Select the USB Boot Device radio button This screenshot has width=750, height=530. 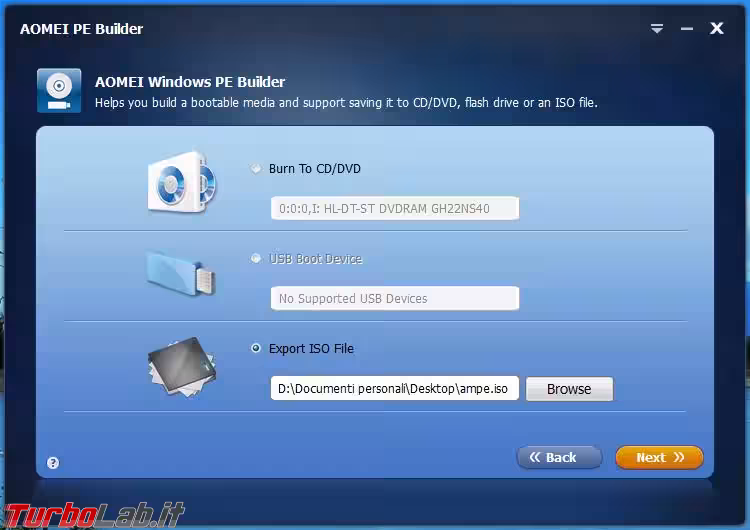click(256, 258)
